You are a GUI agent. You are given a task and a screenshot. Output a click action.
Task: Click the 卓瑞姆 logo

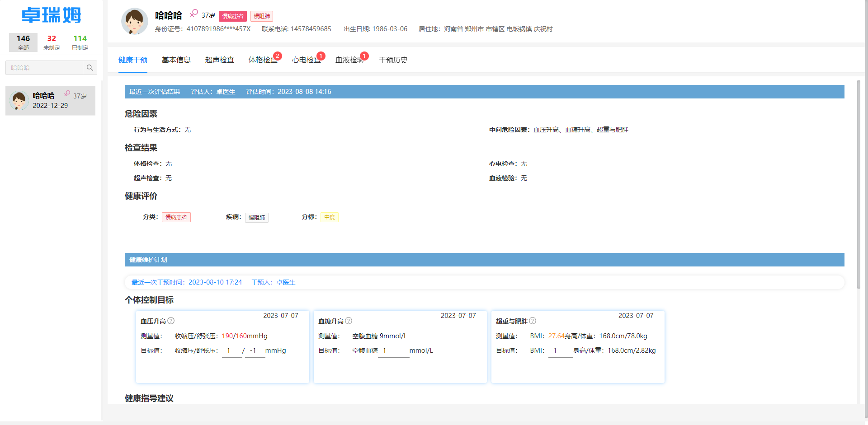(x=51, y=15)
